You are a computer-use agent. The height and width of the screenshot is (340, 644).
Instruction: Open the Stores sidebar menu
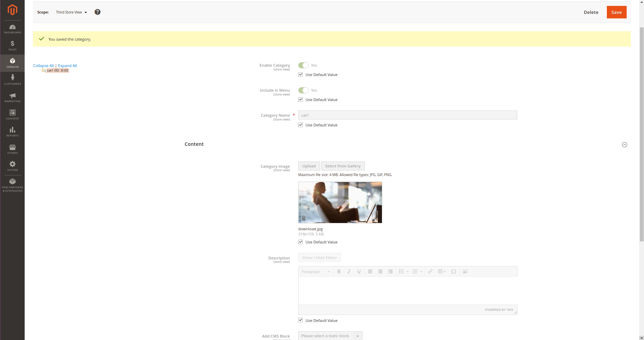click(x=12, y=149)
